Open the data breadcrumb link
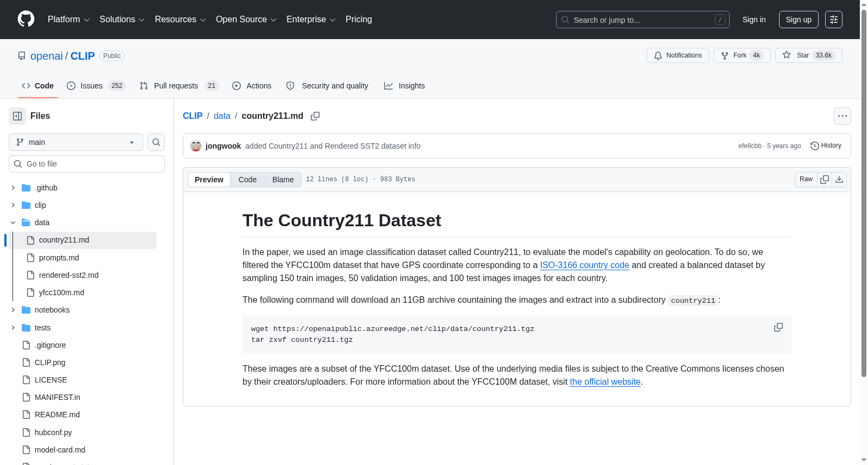 coord(222,116)
